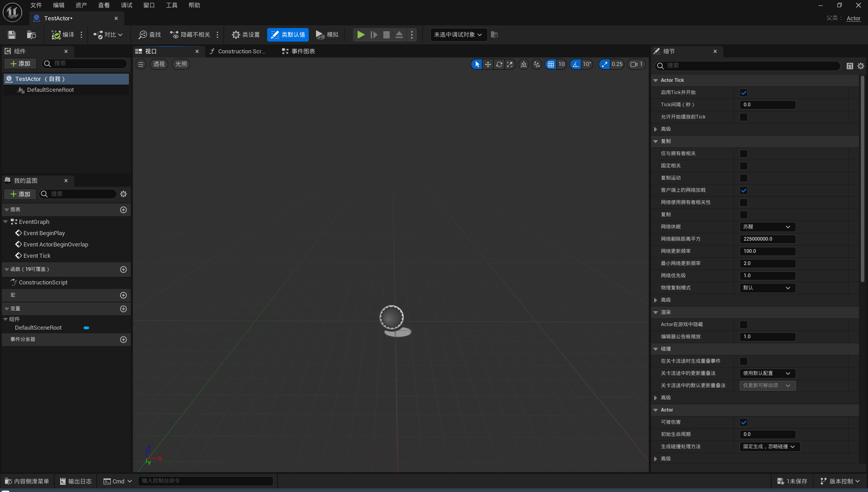Click the Tick间隔 value field
Image resolution: width=868 pixels, height=492 pixels.
click(767, 105)
